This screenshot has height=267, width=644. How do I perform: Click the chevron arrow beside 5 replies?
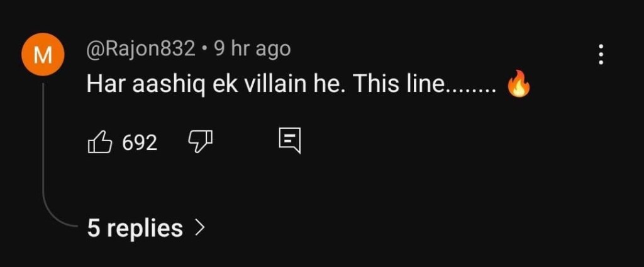pyautogui.click(x=199, y=227)
